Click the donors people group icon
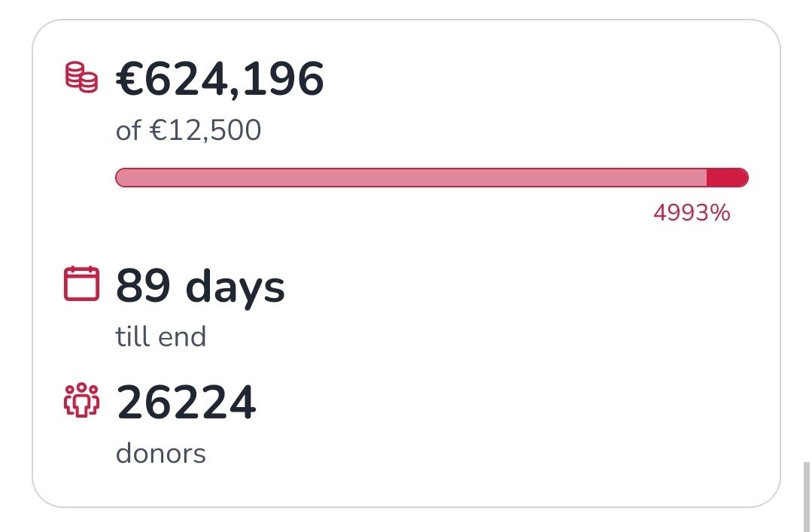The width and height of the screenshot is (812, 532). (81, 400)
